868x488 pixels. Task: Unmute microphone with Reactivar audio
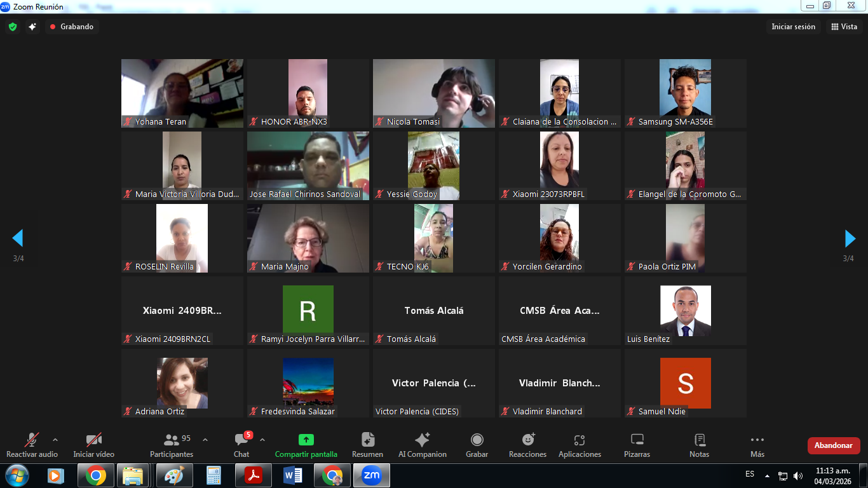coord(32,445)
